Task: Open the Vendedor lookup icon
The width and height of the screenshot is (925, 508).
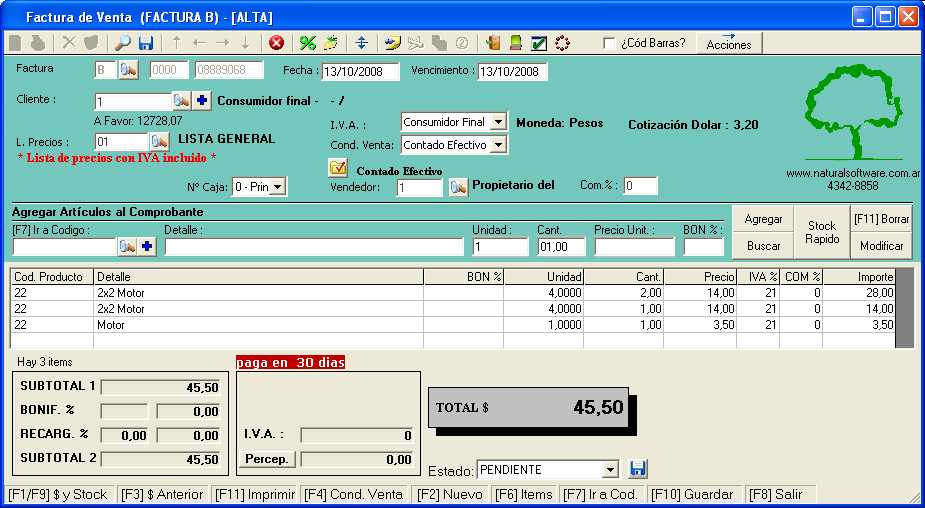Action: [458, 188]
